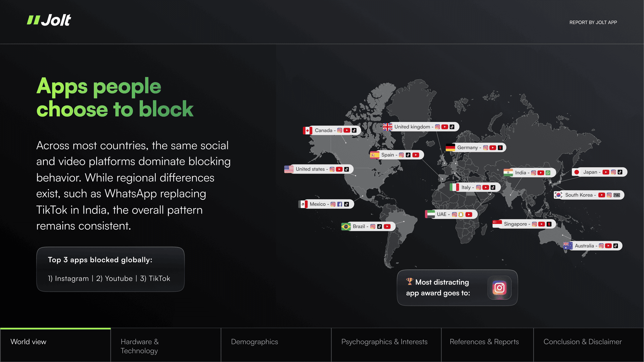Screen dimensions: 644x362
Task: Click the United Kingdom flag icon
Action: click(387, 127)
